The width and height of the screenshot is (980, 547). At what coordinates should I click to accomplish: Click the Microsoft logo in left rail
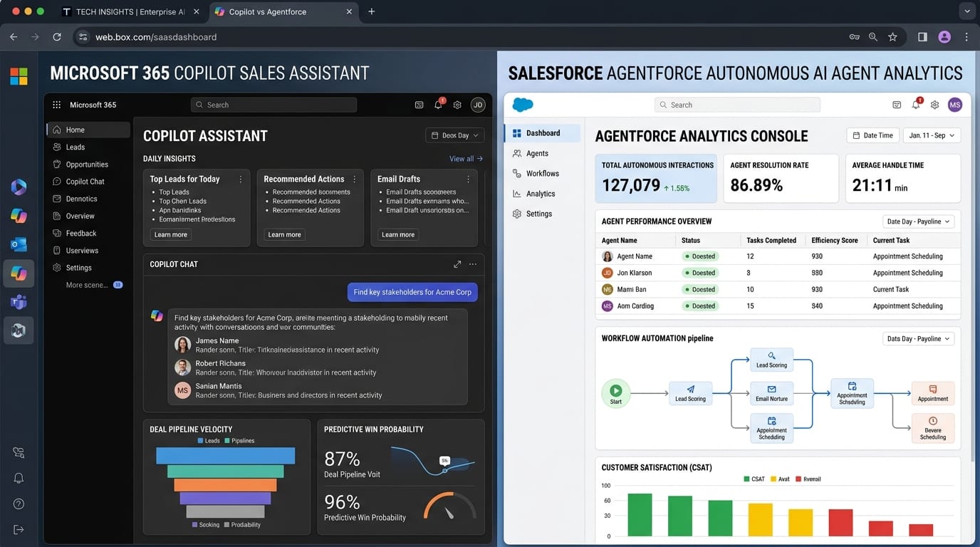[x=19, y=76]
